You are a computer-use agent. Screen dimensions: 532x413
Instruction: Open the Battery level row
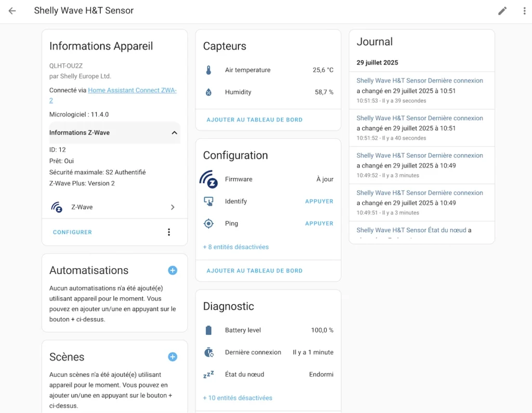268,330
